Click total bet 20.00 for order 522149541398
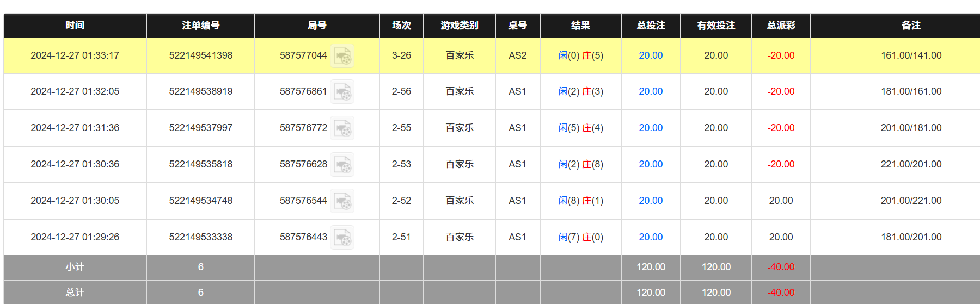 pyautogui.click(x=651, y=55)
